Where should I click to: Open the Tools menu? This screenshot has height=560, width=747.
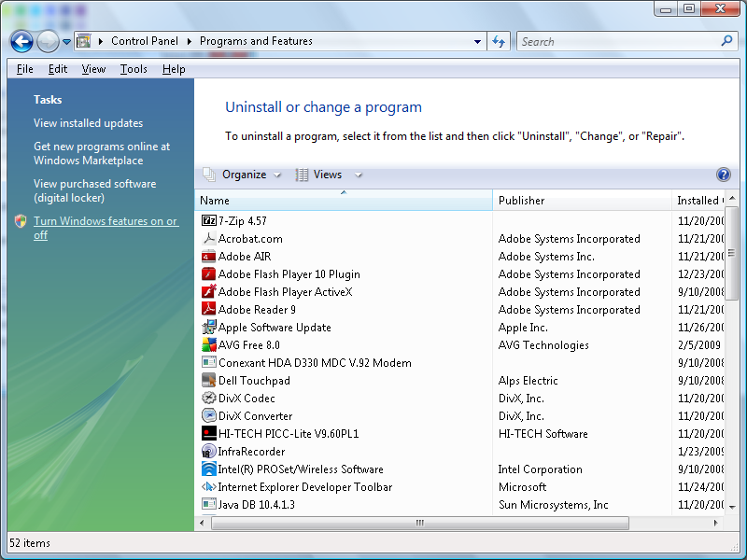tap(134, 69)
